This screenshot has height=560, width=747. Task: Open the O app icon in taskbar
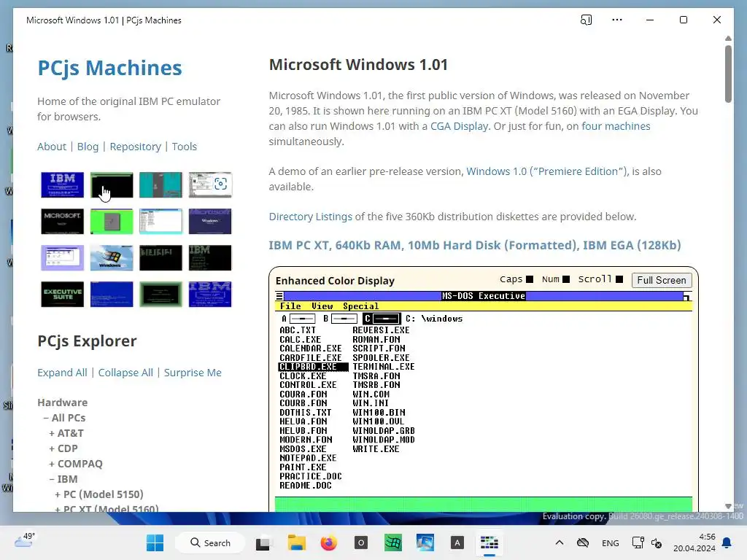(360, 542)
